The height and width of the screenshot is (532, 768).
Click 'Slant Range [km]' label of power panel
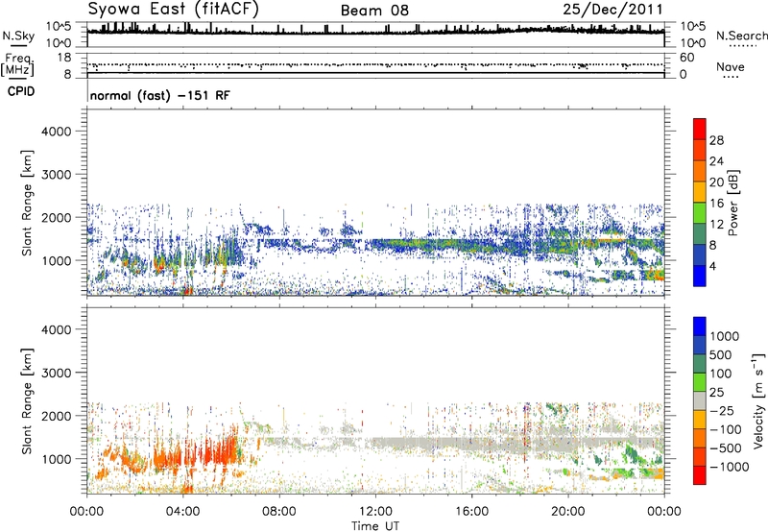point(27,204)
